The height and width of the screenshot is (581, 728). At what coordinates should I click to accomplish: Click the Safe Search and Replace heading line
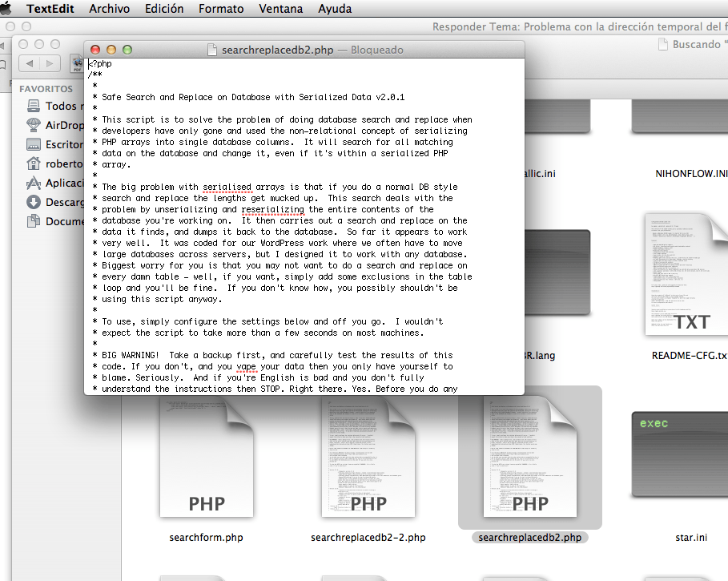click(253, 97)
